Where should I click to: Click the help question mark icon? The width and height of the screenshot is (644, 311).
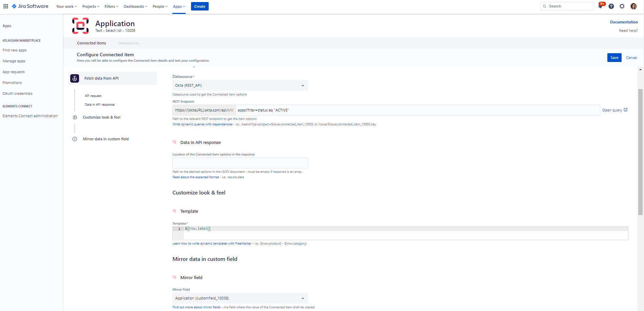click(611, 6)
